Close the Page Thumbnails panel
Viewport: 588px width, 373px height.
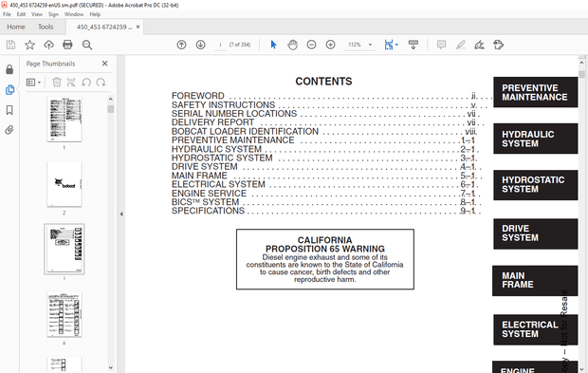click(104, 64)
